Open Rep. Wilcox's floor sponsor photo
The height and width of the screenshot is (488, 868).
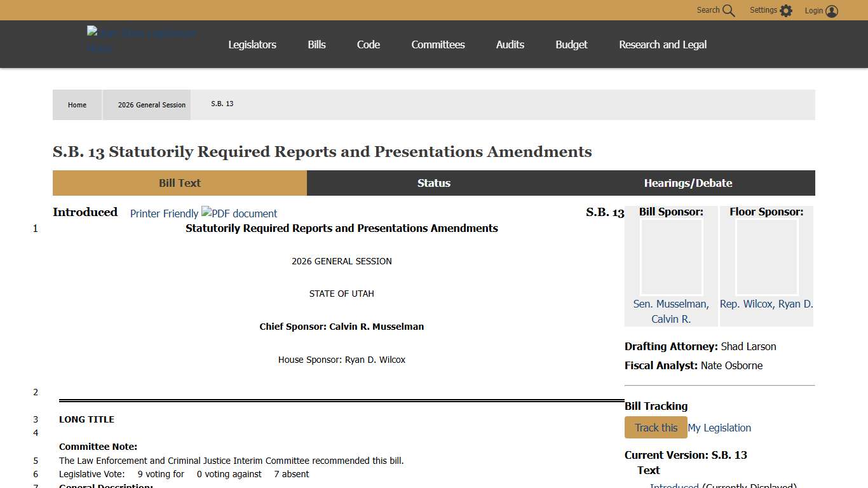point(766,257)
